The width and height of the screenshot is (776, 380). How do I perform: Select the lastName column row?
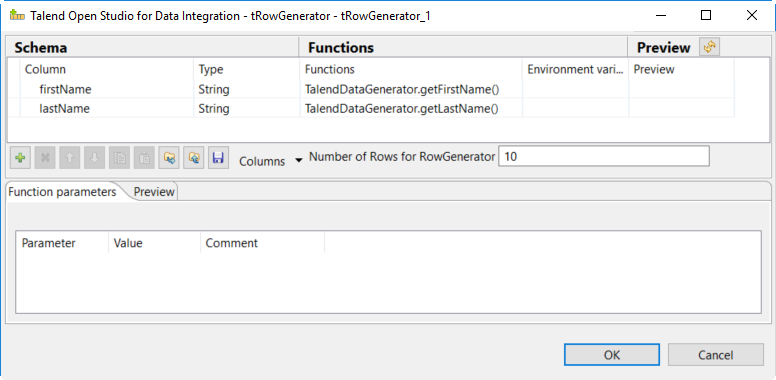click(371, 108)
